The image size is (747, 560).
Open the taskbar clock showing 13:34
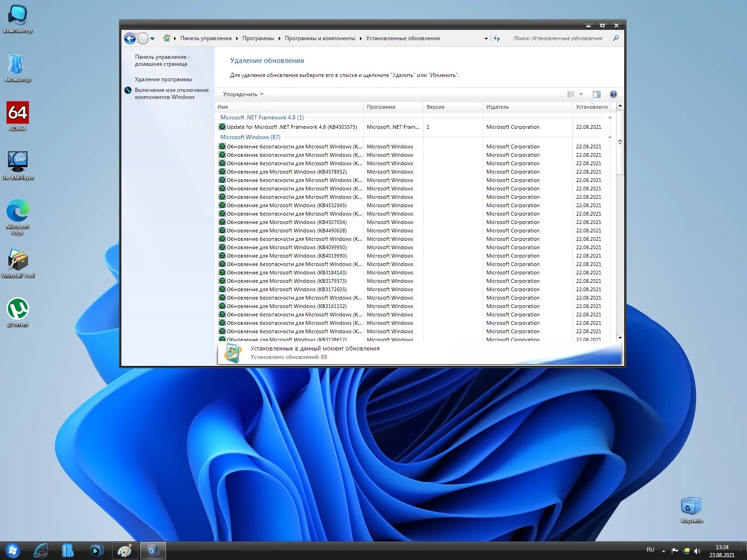click(x=722, y=551)
